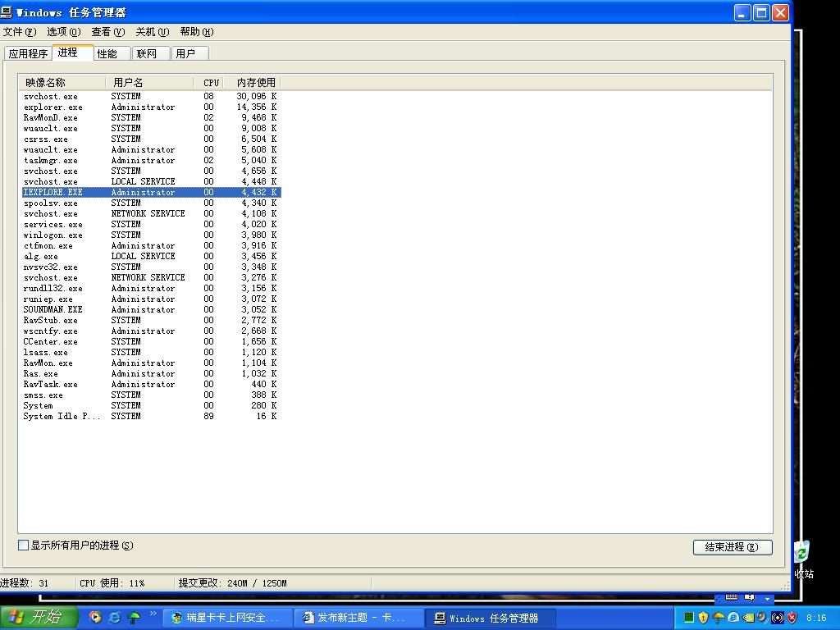Enable 显示所有用户的进程 checkbox
The image size is (840, 630).
pos(23,546)
